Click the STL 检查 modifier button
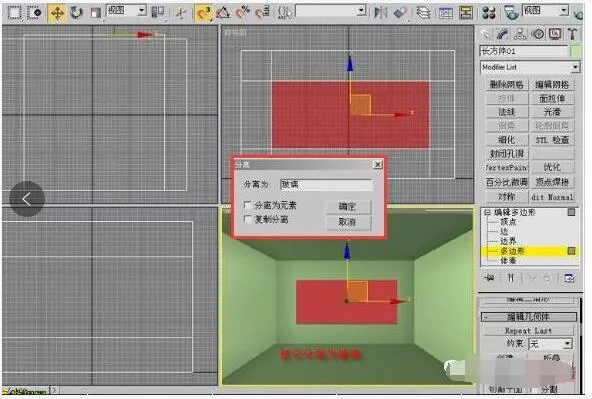Viewport: 592px width, 399px height. click(552, 140)
